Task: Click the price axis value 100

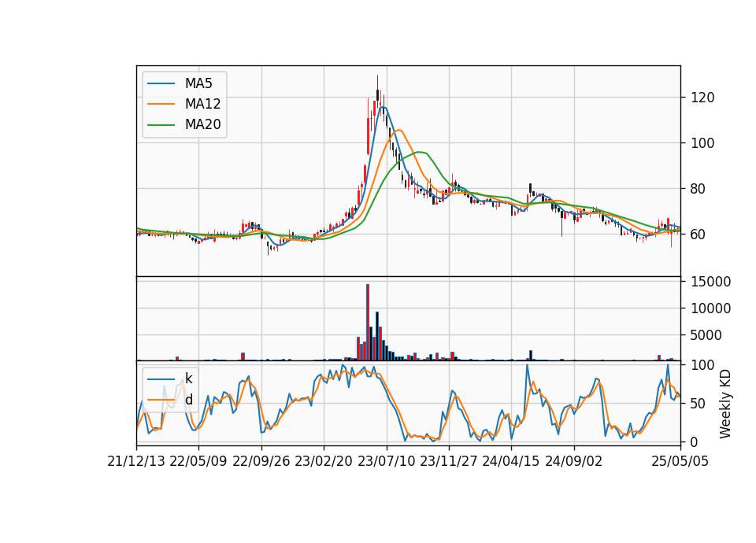Action: pos(702,143)
